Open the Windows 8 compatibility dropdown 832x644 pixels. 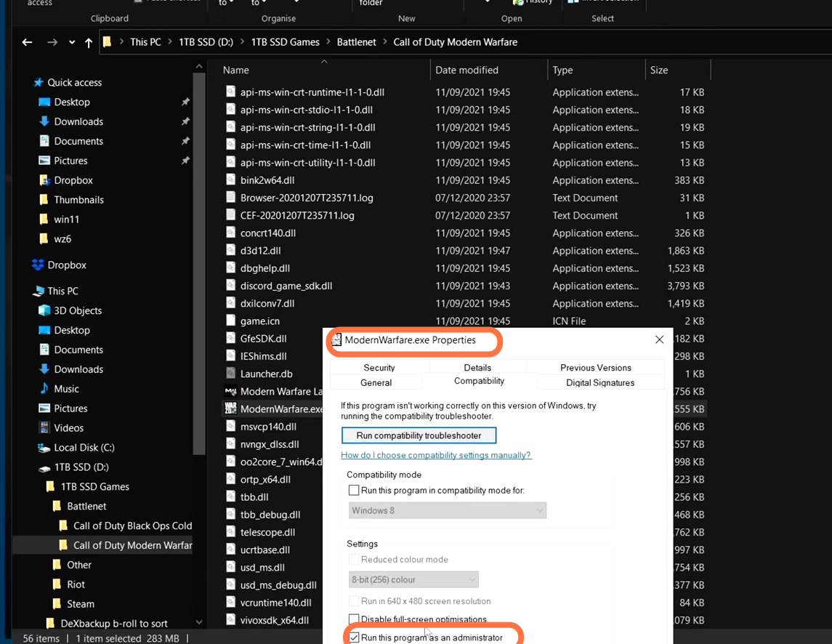(x=448, y=510)
